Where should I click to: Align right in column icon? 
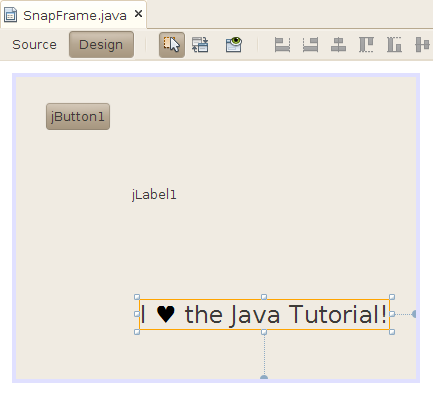tap(310, 45)
